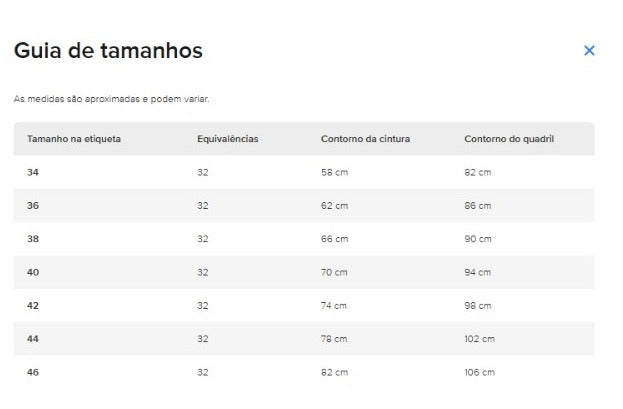Select the size 44 row label
The image size is (623, 409).
coord(33,339)
